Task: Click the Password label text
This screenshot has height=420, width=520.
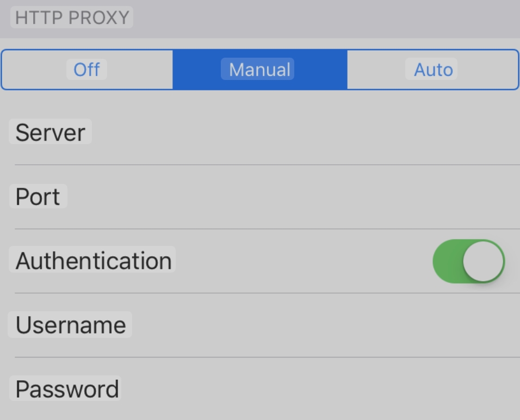Action: [67, 390]
